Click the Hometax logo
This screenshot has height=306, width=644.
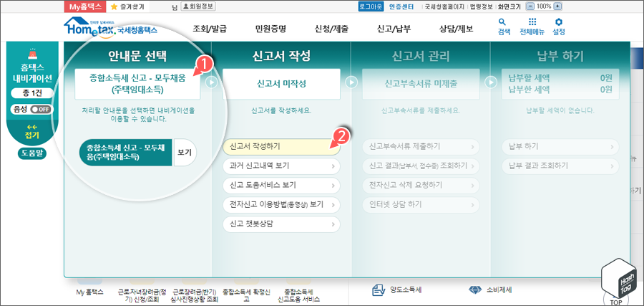pyautogui.click(x=110, y=28)
